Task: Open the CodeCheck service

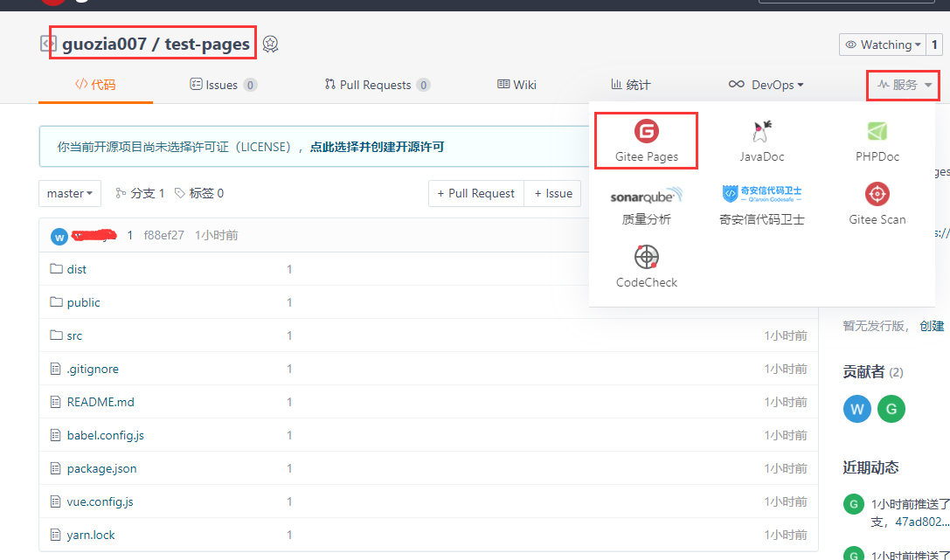Action: (x=647, y=267)
